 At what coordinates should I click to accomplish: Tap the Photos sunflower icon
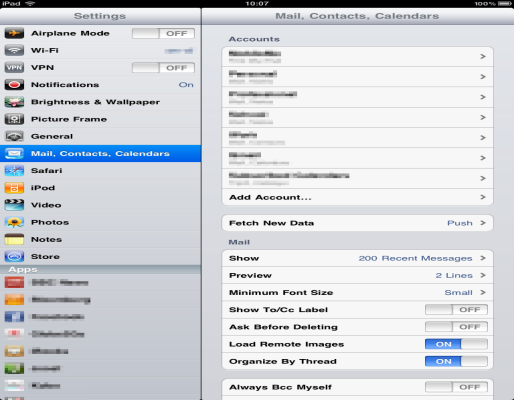coord(14,222)
